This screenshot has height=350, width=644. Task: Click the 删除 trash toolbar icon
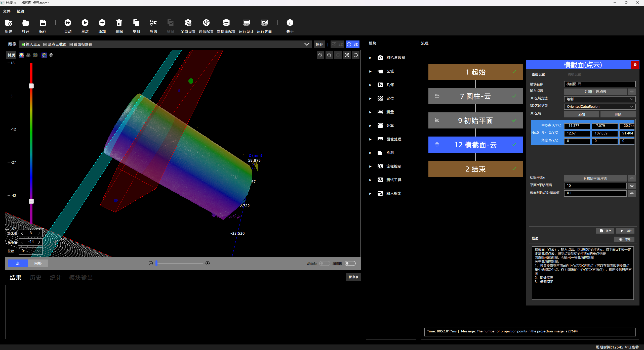point(119,23)
